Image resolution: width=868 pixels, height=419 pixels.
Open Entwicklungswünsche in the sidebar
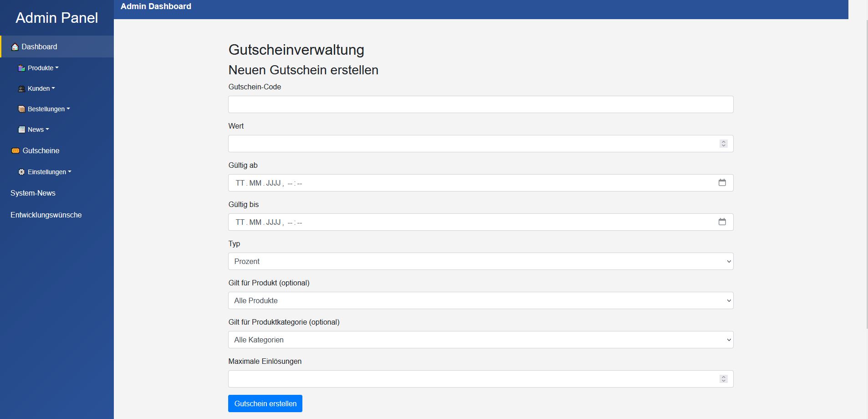tap(46, 215)
